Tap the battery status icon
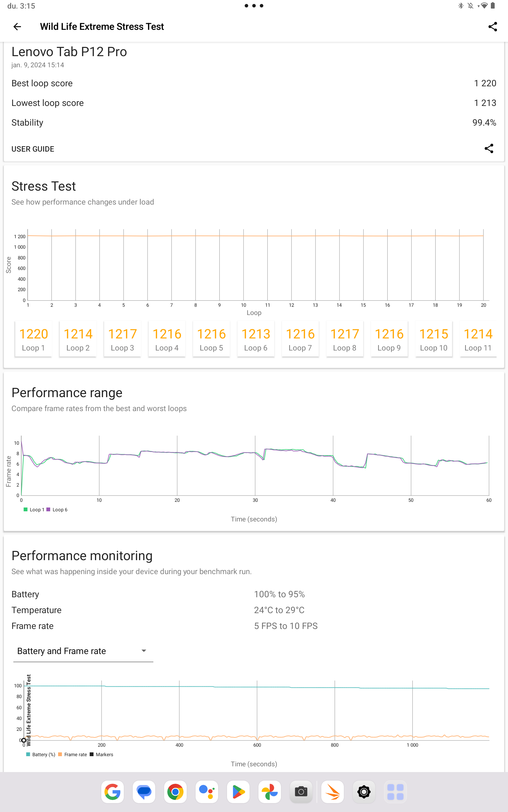 pyautogui.click(x=492, y=6)
